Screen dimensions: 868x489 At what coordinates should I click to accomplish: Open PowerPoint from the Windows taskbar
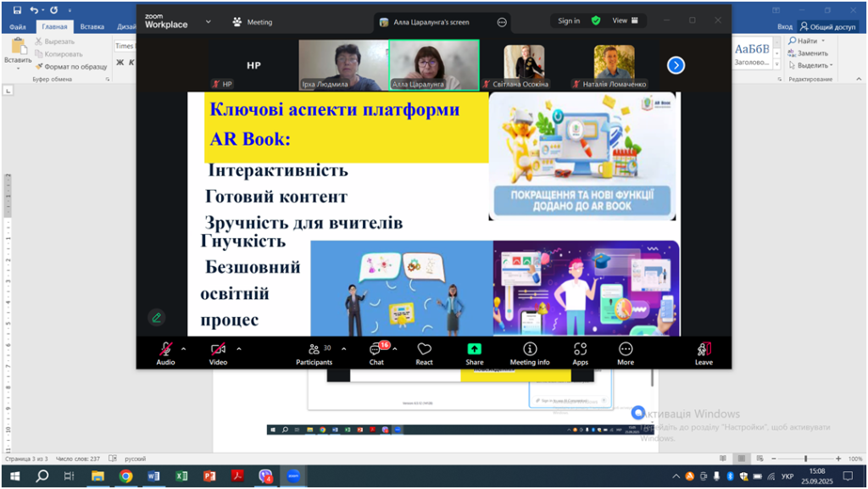(209, 476)
